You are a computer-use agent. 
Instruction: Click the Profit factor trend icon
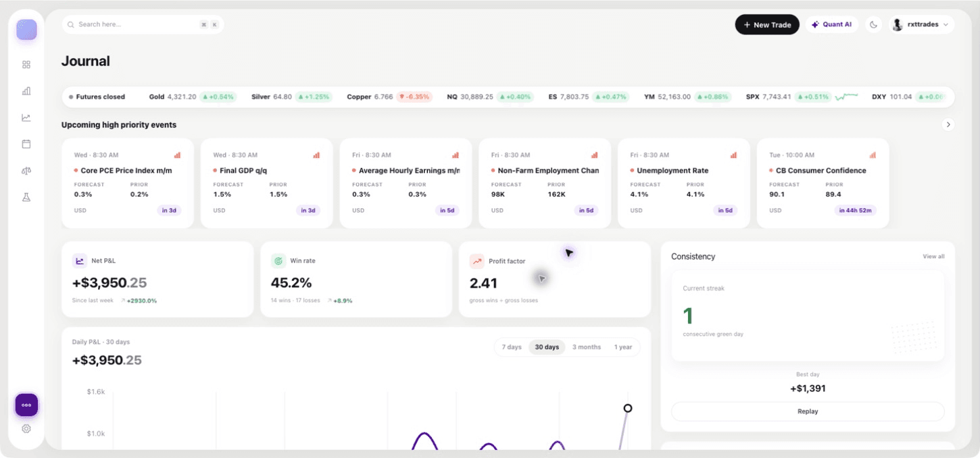pos(477,261)
